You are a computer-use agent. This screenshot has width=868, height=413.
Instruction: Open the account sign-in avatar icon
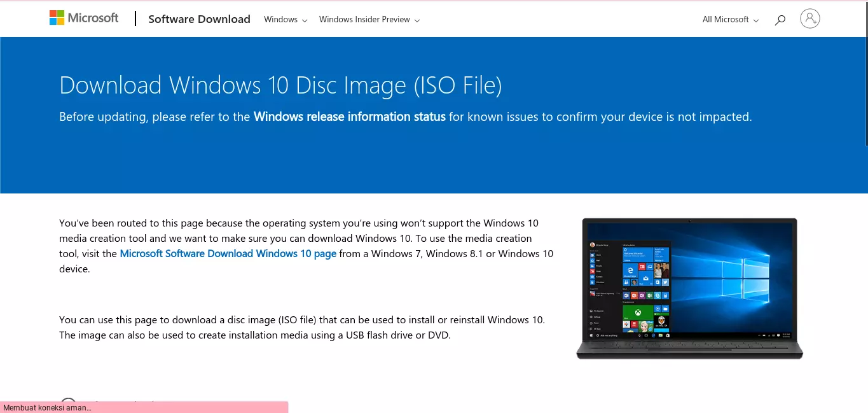809,18
